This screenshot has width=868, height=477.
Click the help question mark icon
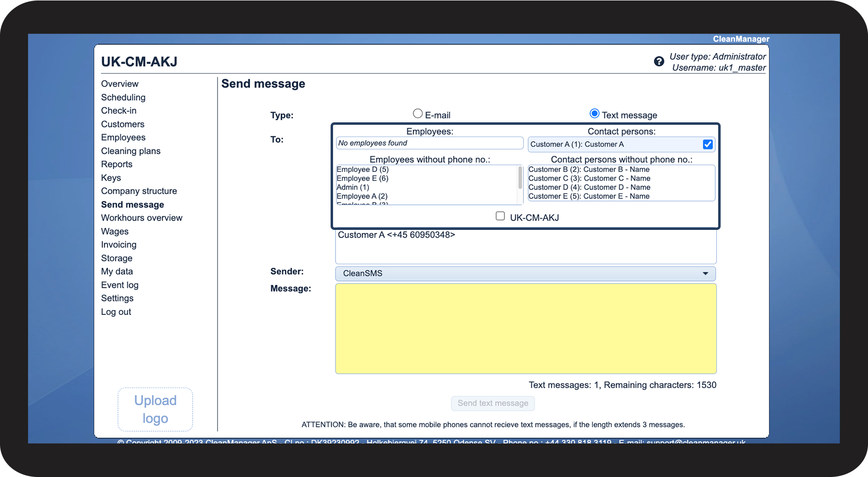pos(659,61)
